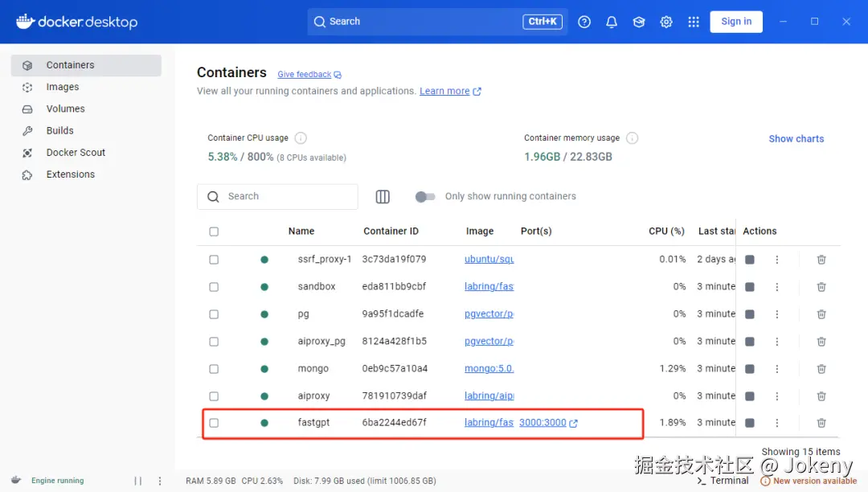868x492 pixels.
Task: Pause the Docker engine from status bar
Action: pos(138,481)
